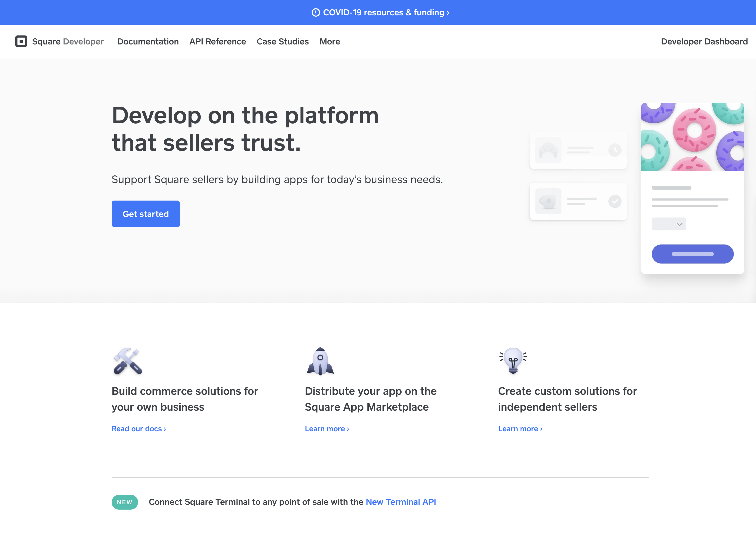The height and width of the screenshot is (535, 756).
Task: Click the croissant item thumbnail
Action: (548, 150)
